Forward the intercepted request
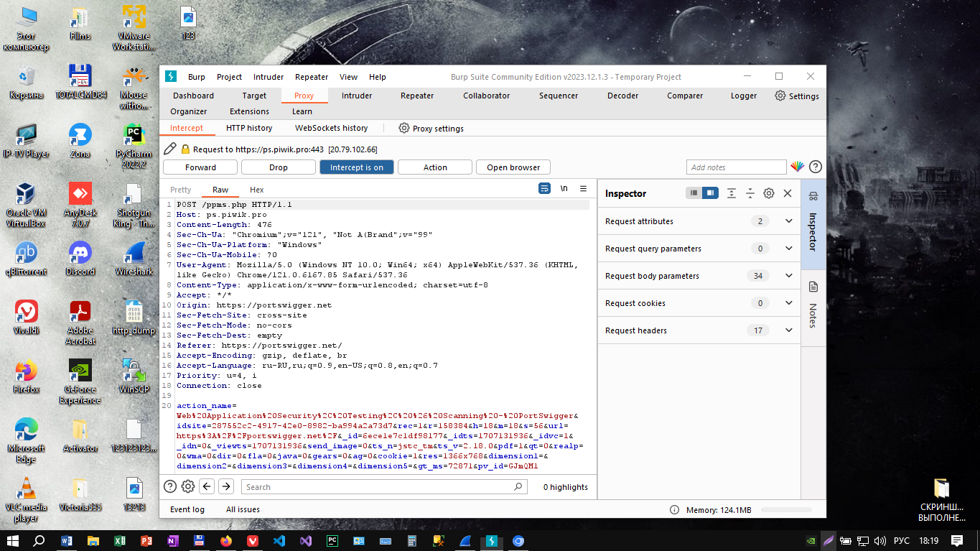 pyautogui.click(x=200, y=167)
